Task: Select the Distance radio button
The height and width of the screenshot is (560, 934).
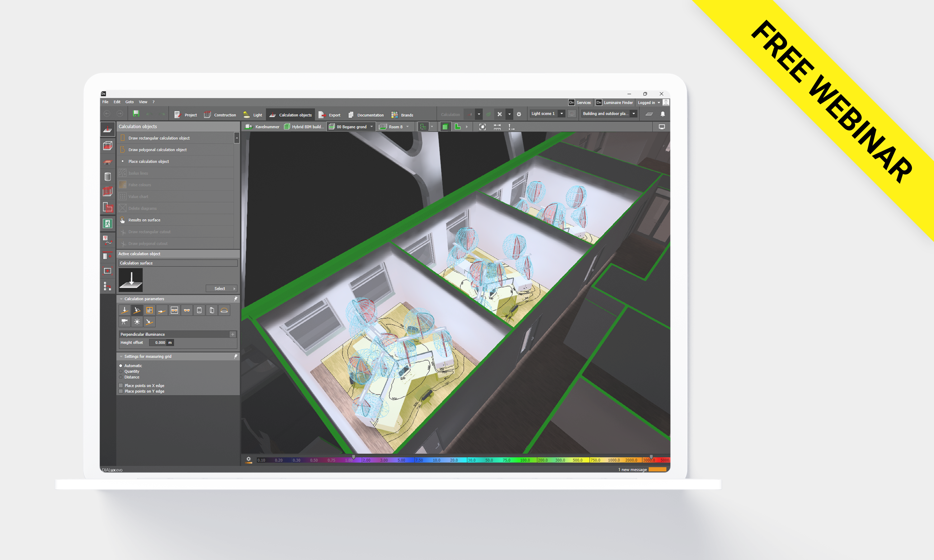Action: pos(121,377)
